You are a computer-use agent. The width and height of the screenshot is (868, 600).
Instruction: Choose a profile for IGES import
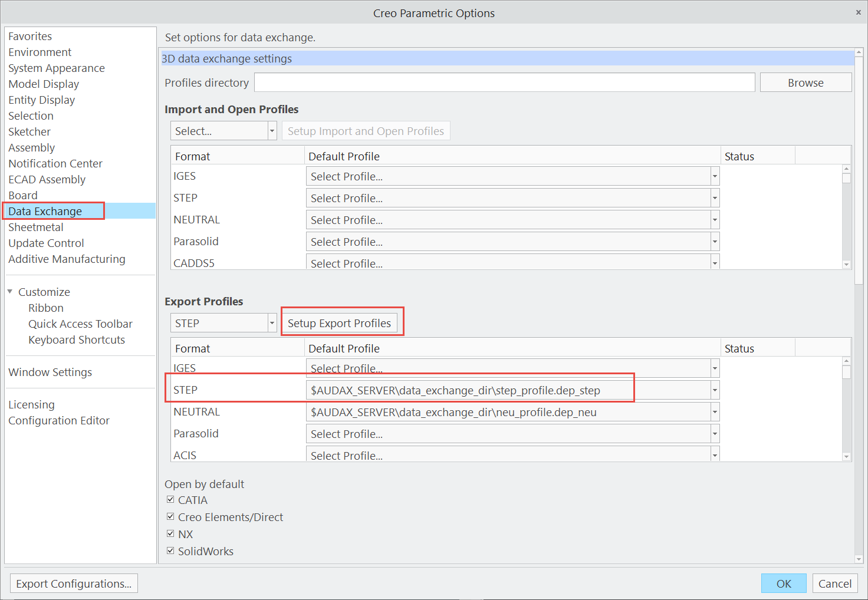pos(714,176)
